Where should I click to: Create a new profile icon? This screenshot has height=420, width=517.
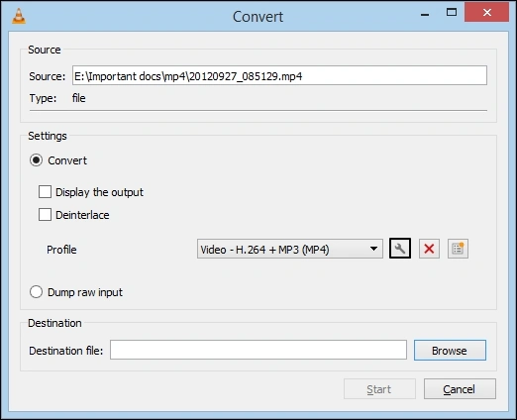[458, 249]
